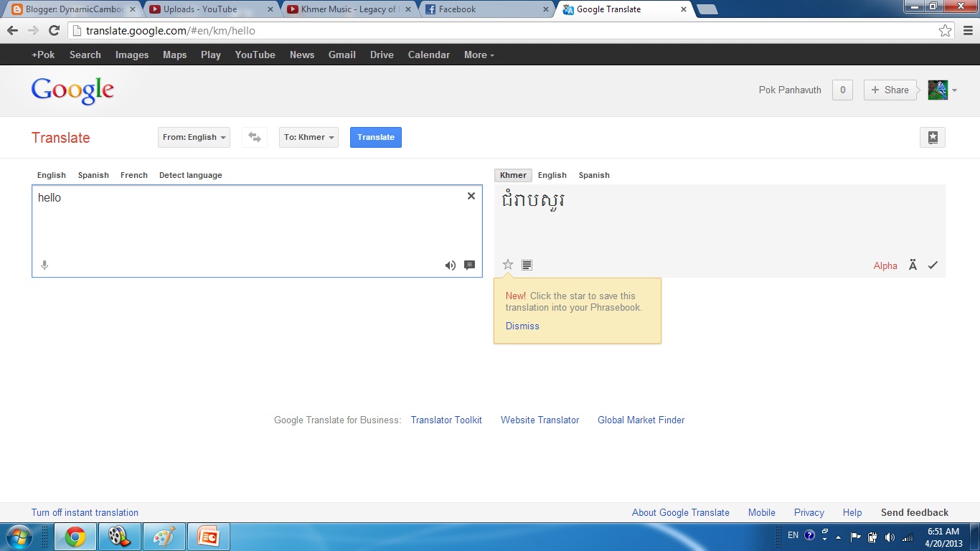The image size is (980, 551).
Task: Click the Share button
Action: (x=890, y=90)
